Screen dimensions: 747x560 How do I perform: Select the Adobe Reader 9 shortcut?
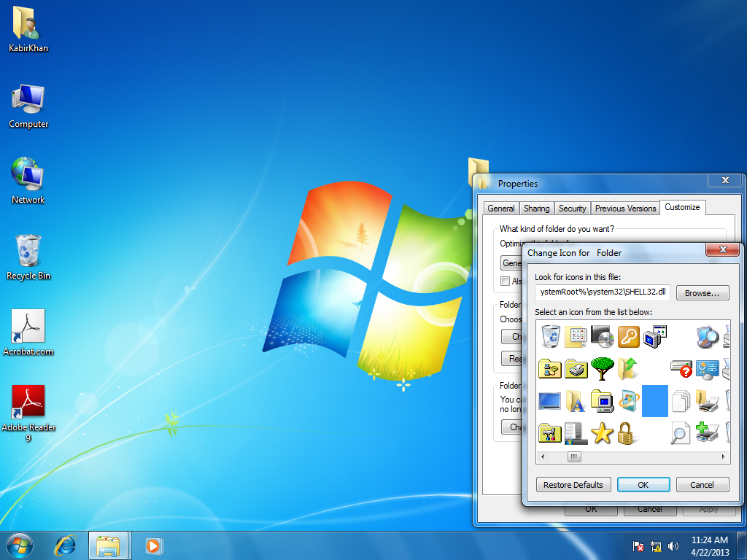click(28, 413)
